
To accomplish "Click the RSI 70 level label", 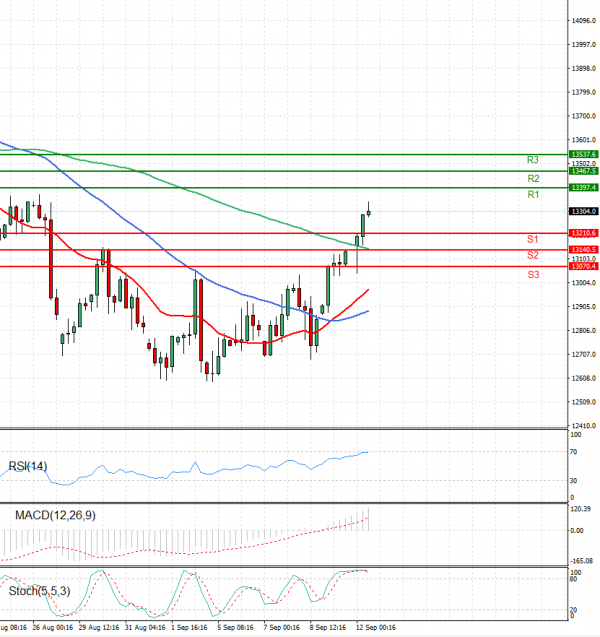I will tap(573, 452).
